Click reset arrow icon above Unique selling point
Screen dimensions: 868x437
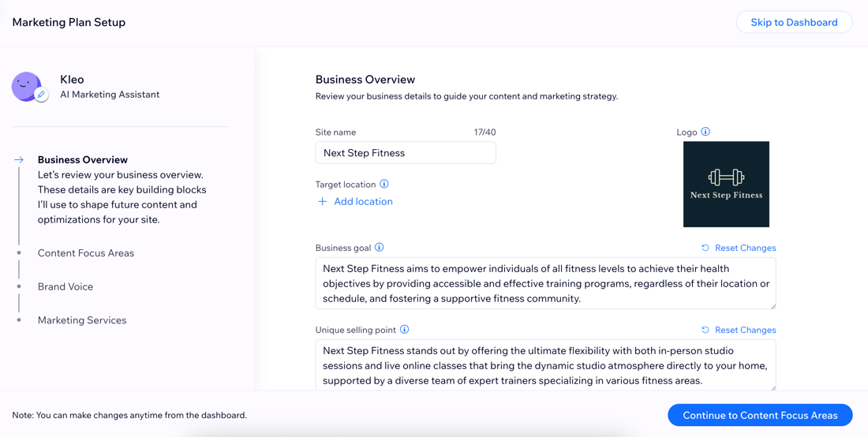(705, 331)
